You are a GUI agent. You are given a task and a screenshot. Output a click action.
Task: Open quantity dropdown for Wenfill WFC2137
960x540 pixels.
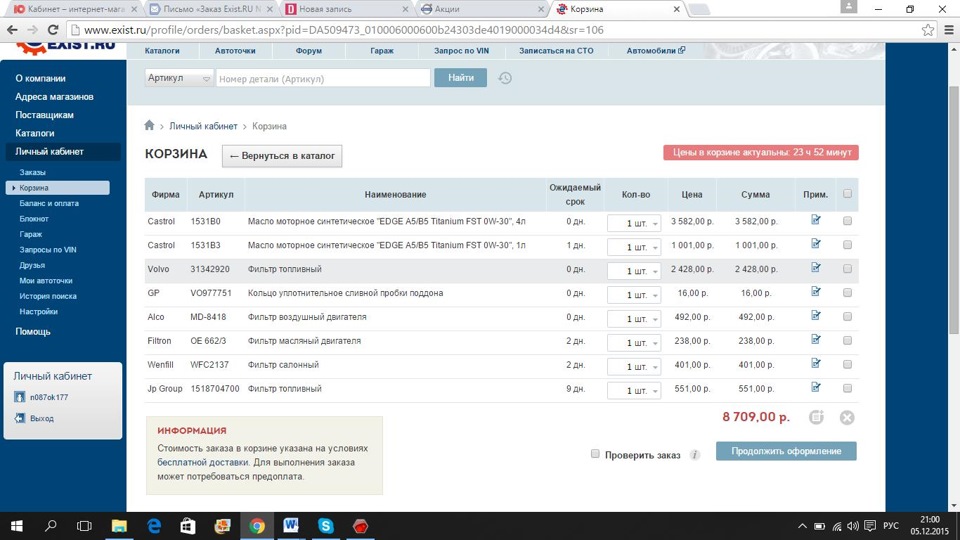point(634,366)
